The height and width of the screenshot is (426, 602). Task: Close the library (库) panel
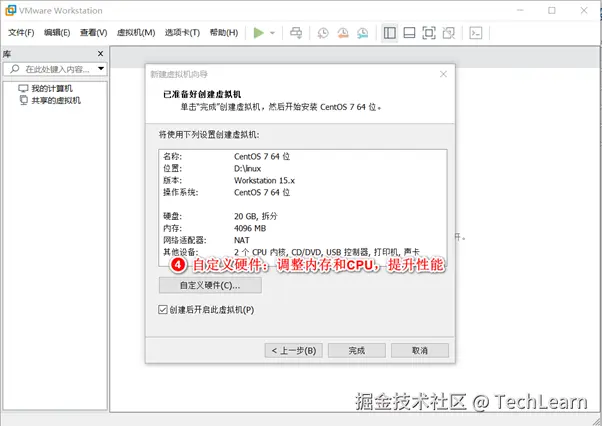100,54
